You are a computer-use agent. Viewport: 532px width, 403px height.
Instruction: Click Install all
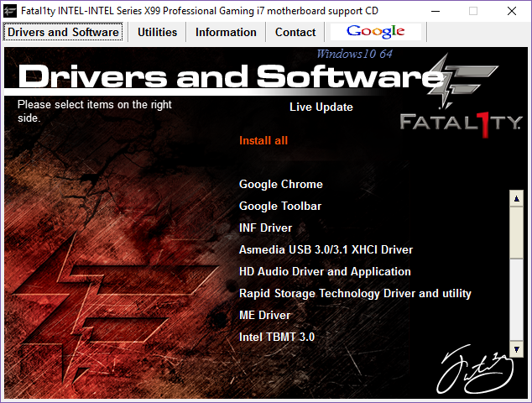click(x=263, y=140)
